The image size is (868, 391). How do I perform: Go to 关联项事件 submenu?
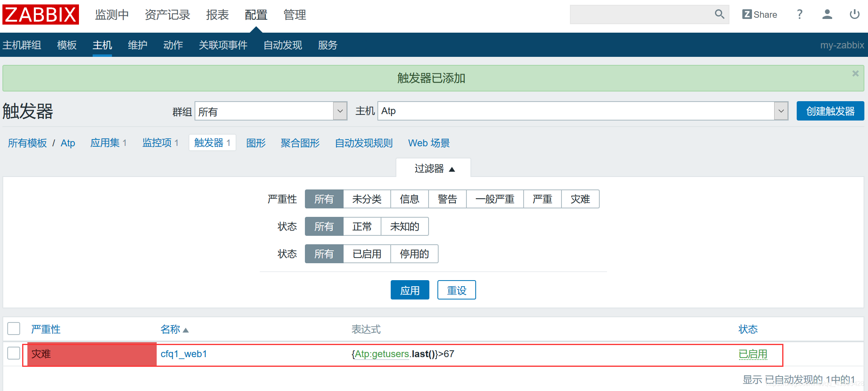click(x=223, y=45)
